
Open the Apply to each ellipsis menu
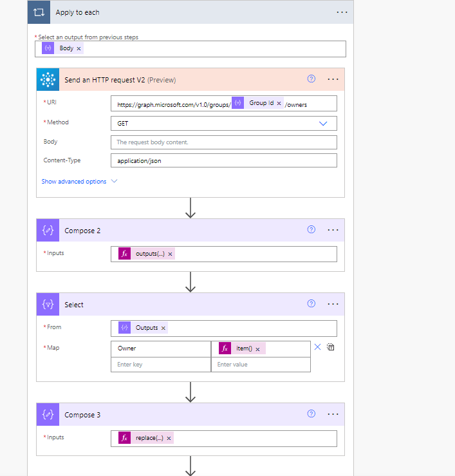point(342,12)
